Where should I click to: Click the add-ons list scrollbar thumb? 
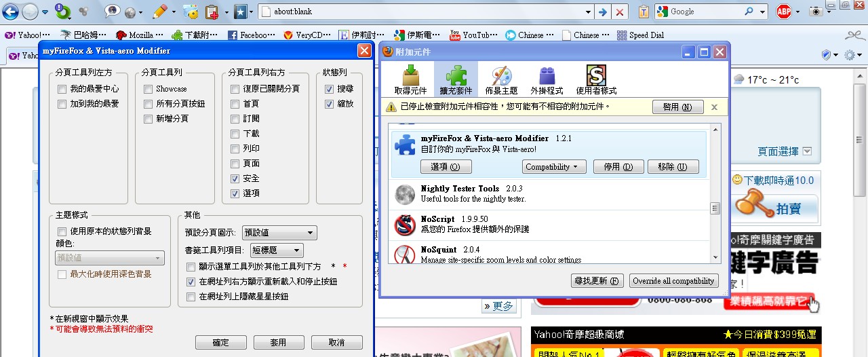pyautogui.click(x=715, y=209)
